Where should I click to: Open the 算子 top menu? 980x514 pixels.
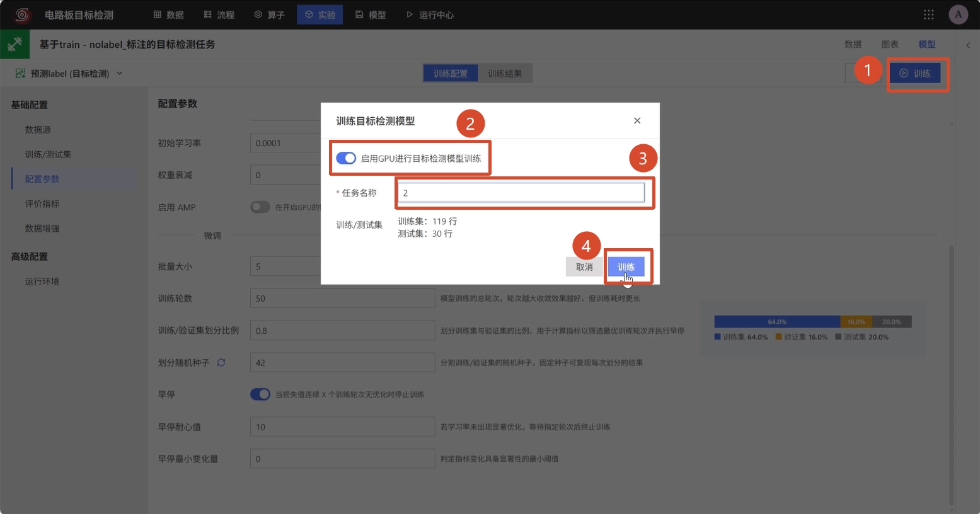pyautogui.click(x=269, y=14)
